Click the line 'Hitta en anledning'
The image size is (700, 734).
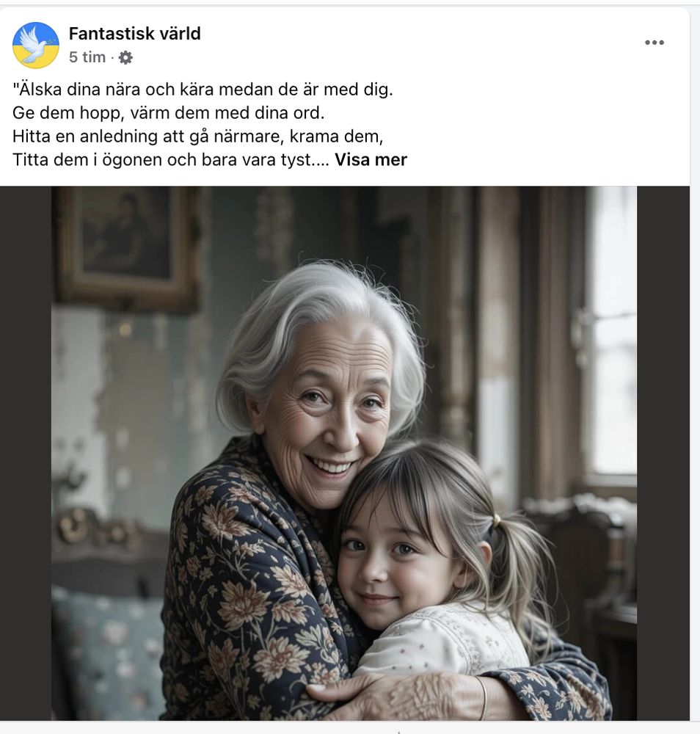tap(198, 137)
